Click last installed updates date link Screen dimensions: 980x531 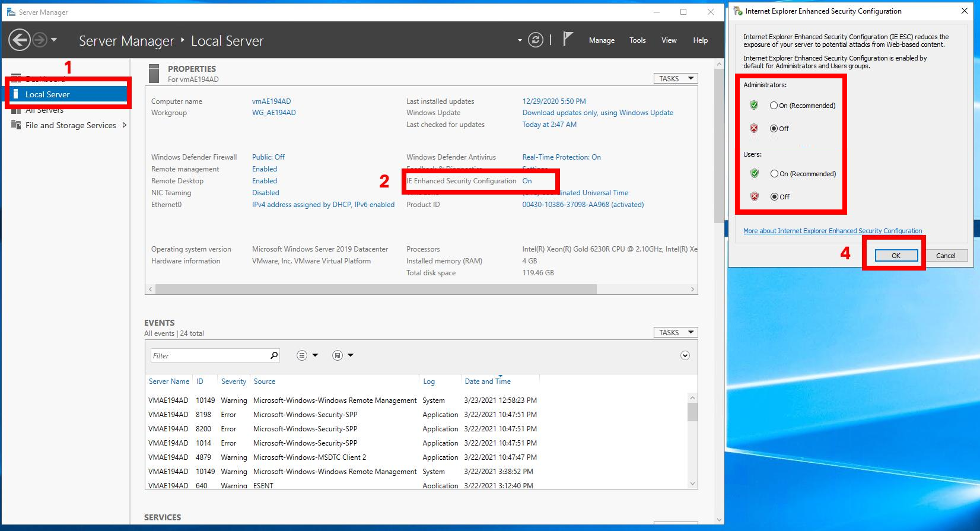tap(554, 101)
